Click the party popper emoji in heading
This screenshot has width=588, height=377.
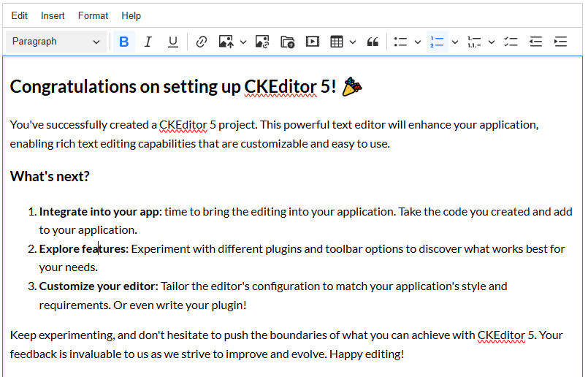(352, 87)
